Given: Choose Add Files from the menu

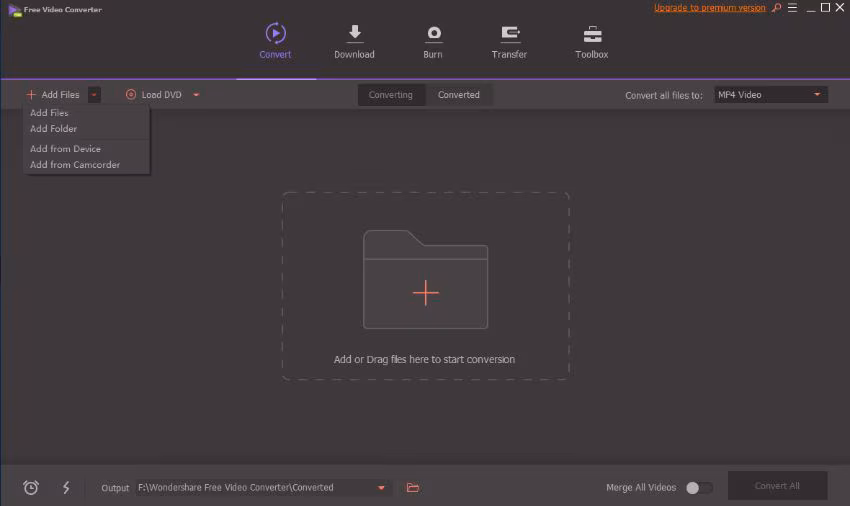Looking at the screenshot, I should (49, 113).
